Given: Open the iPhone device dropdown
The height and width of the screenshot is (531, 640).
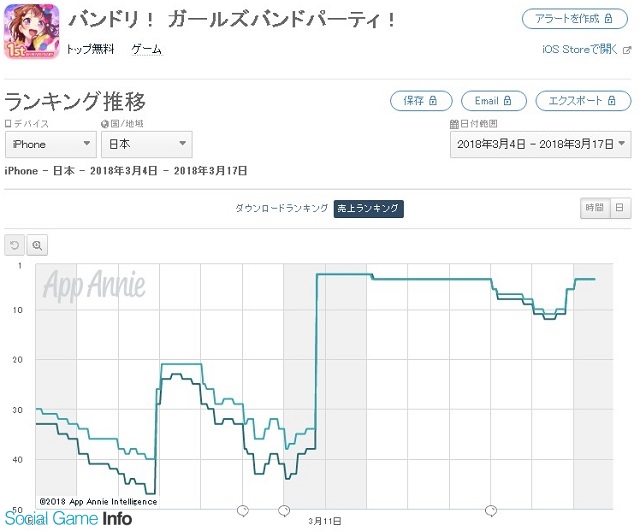Looking at the screenshot, I should point(51,144).
